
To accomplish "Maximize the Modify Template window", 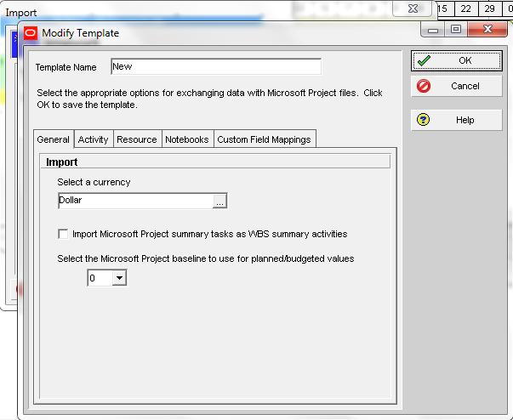I will pyautogui.click(x=456, y=30).
